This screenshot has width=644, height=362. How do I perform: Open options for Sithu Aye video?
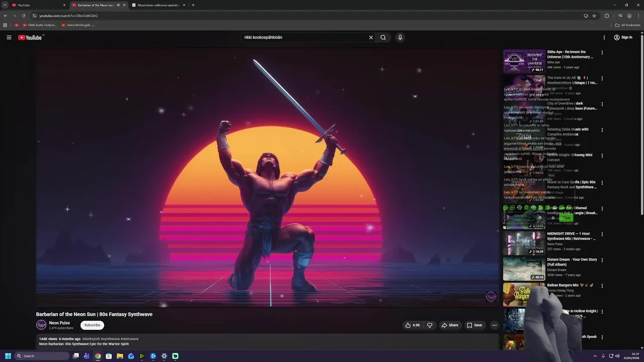(602, 52)
